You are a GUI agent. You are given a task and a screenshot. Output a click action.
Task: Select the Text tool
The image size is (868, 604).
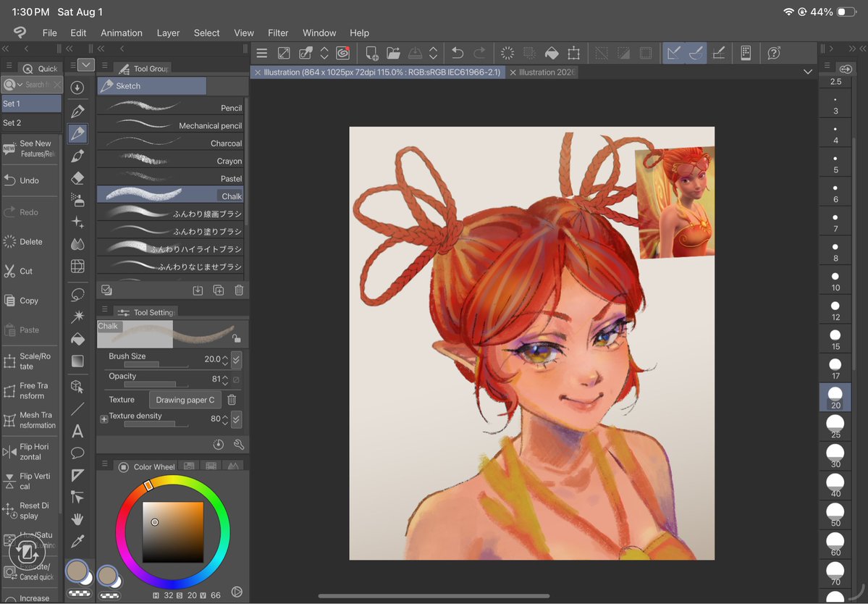[77, 431]
